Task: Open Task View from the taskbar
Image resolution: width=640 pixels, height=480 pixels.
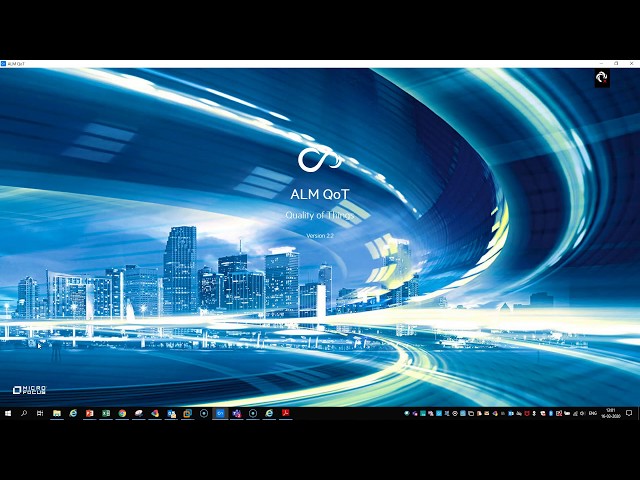Action: click(x=40, y=413)
